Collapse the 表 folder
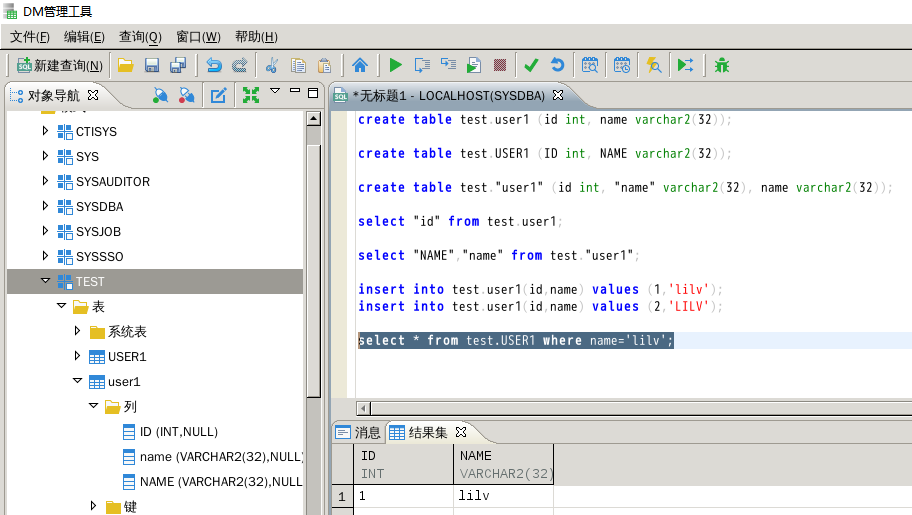The height and width of the screenshot is (515, 912). pos(62,306)
